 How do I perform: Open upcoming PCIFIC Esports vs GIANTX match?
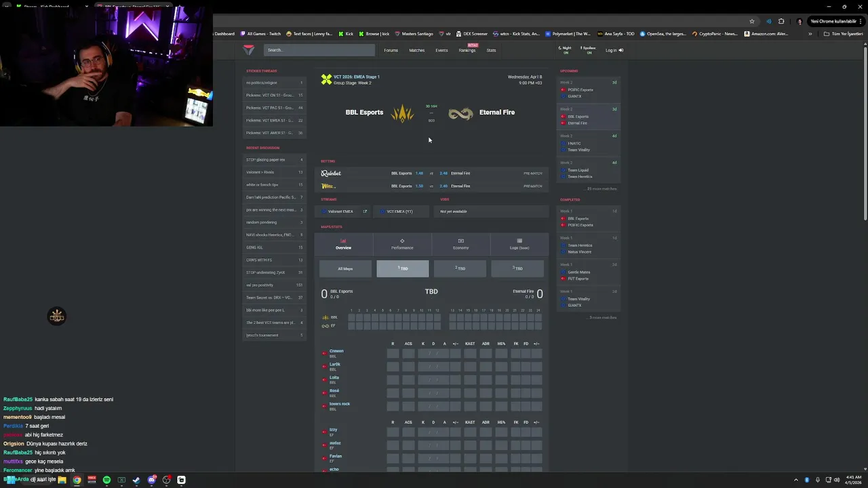[588, 89]
